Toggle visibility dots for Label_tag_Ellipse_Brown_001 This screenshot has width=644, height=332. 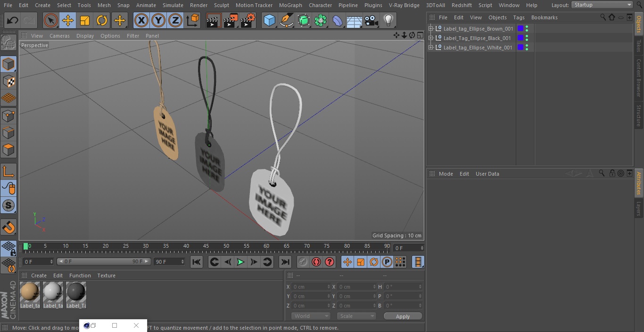pos(527,29)
